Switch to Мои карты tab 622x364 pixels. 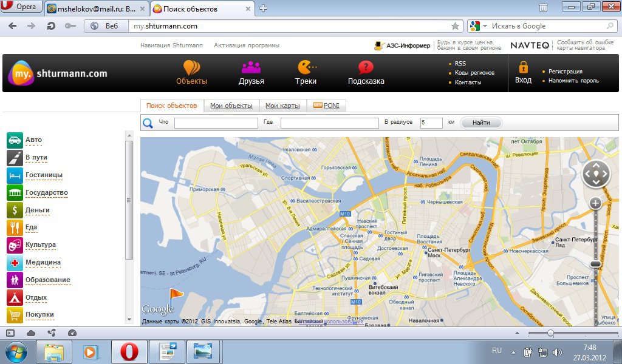tap(282, 106)
